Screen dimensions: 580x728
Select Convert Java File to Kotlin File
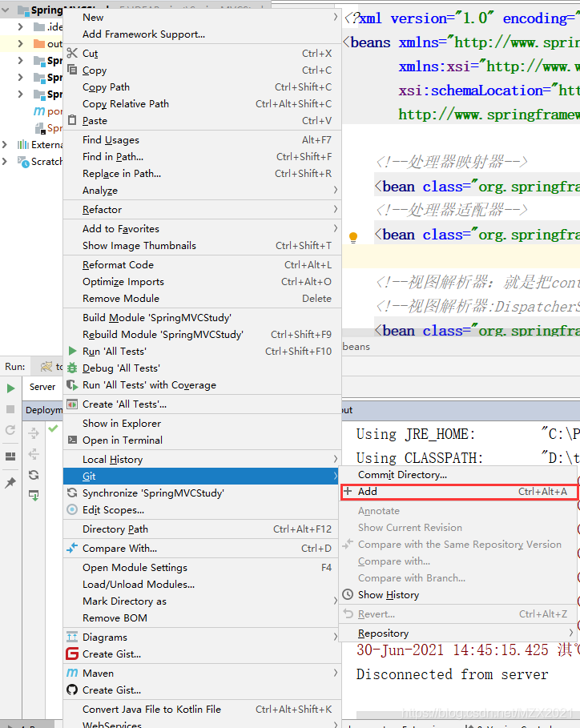(202, 709)
